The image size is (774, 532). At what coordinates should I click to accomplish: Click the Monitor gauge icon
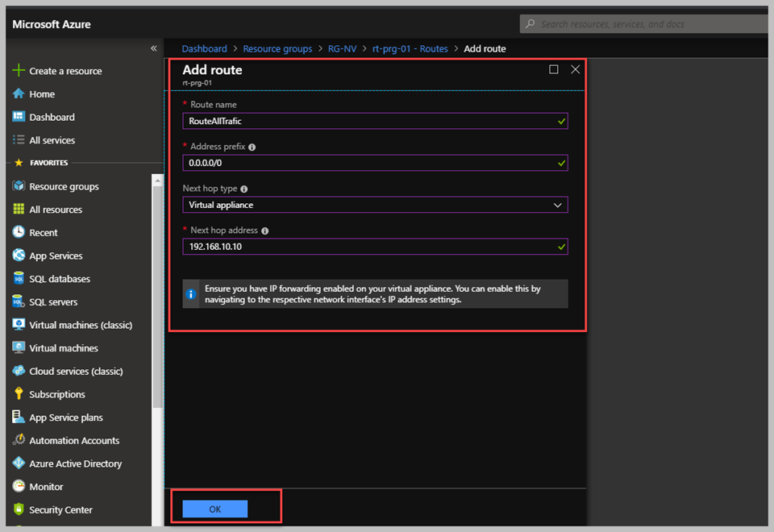click(19, 486)
